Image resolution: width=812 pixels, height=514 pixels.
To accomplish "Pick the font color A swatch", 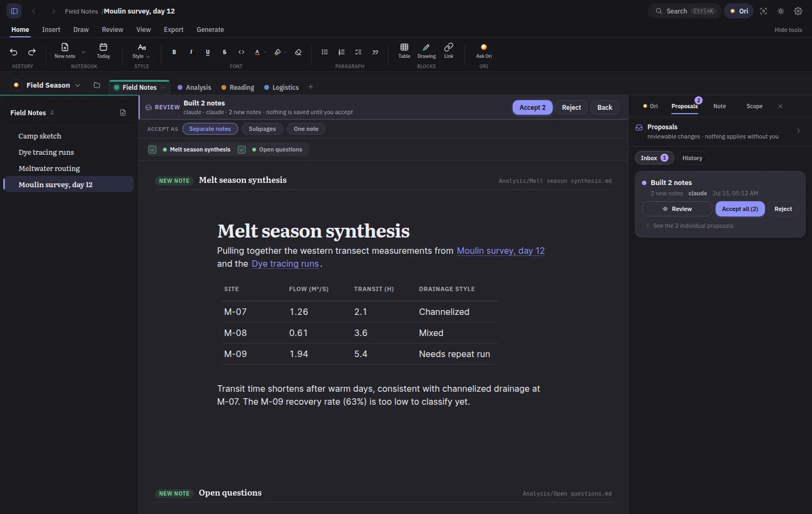I will 258,52.
